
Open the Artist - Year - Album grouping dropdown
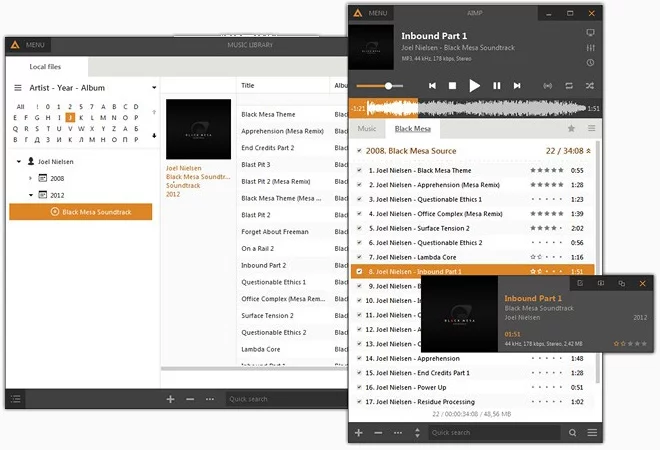pyautogui.click(x=154, y=88)
